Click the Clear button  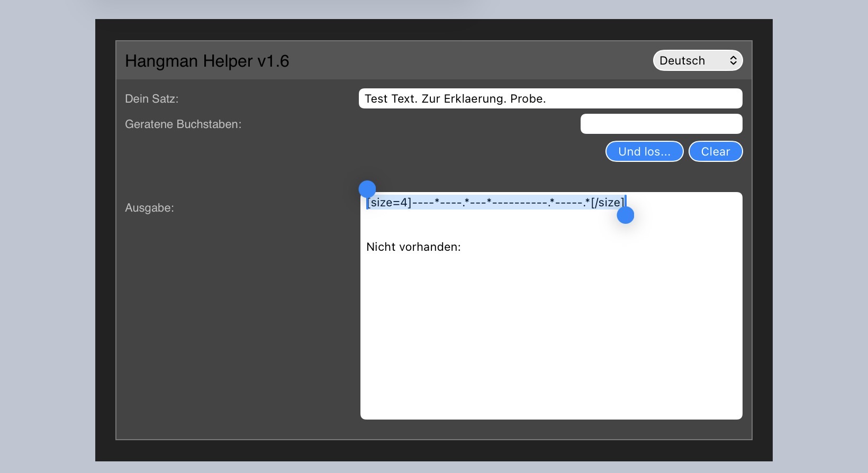click(716, 151)
